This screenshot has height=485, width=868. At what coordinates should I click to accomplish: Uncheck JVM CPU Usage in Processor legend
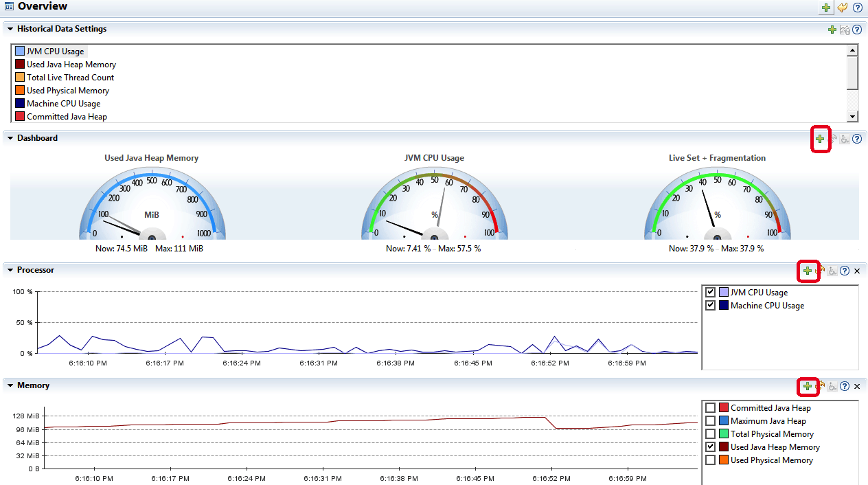(711, 293)
